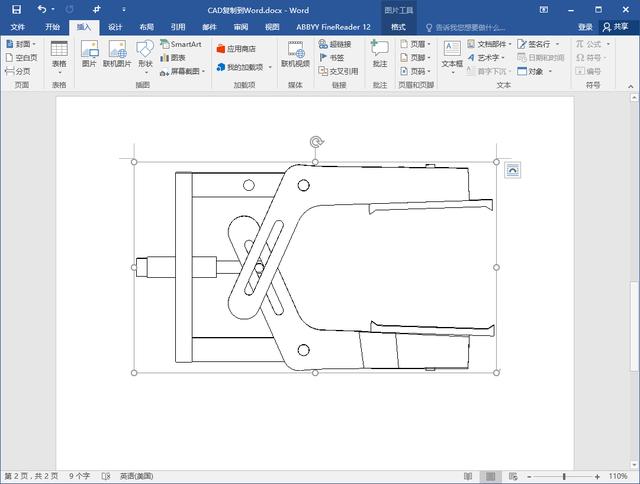Click the 登录 sign-in link
The width and height of the screenshot is (640, 484).
(x=585, y=27)
